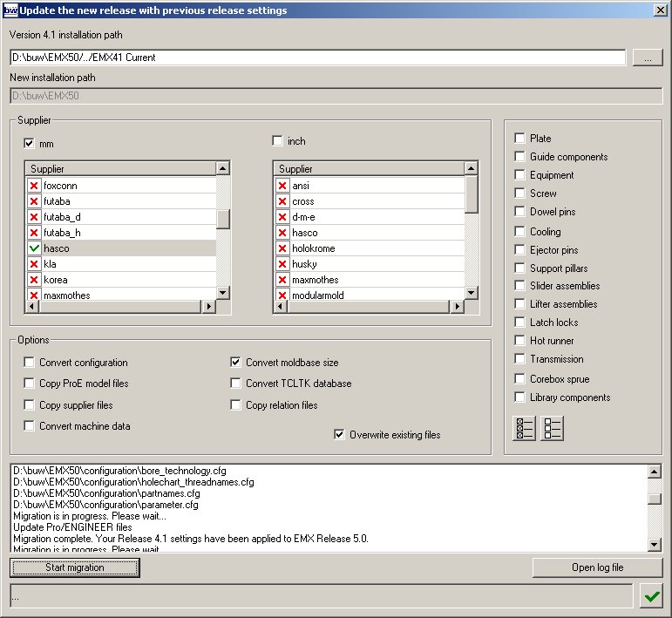The width and height of the screenshot is (672, 618).
Task: Uncheck Convert moldbase size
Action: 235,362
